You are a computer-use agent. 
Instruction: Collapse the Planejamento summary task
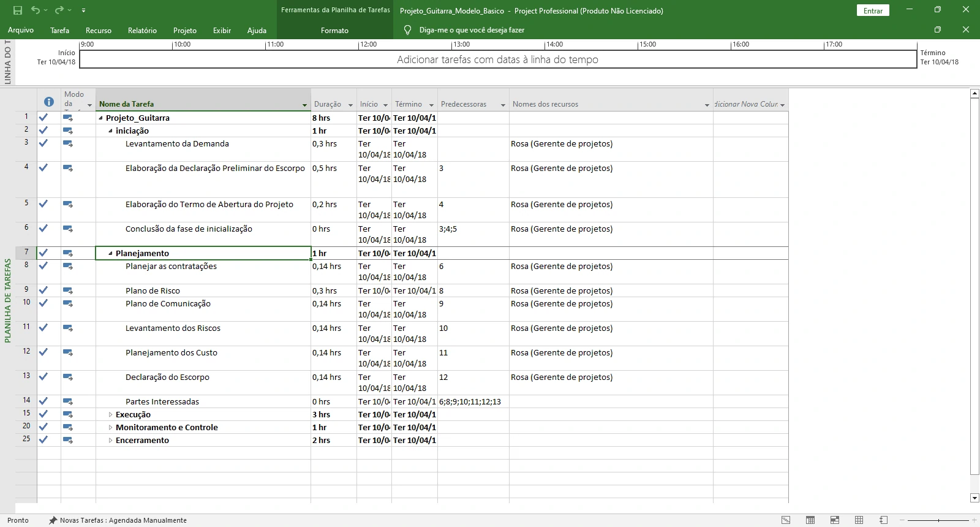click(110, 253)
